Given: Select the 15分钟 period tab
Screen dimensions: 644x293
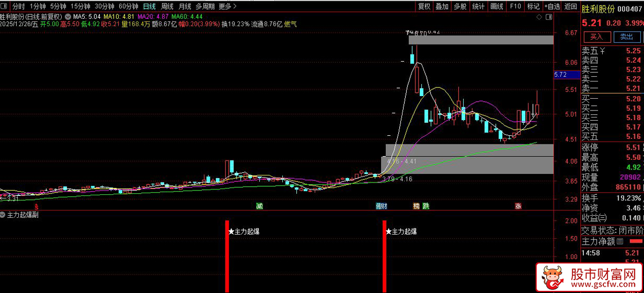Looking at the screenshot, I should click(80, 6).
